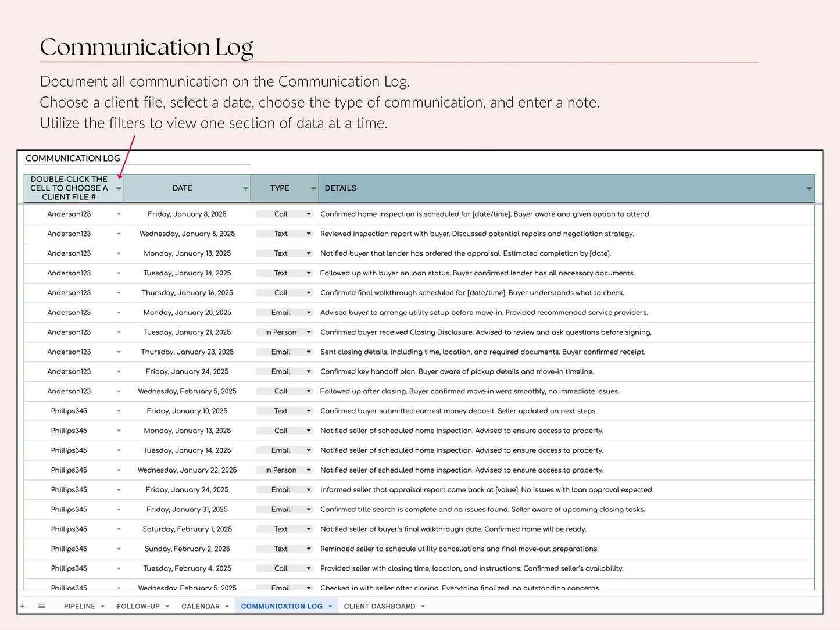Select details 'Advised buyer to arrange utility setup' cell
Viewport: 840px width, 630px height.
[566, 313]
